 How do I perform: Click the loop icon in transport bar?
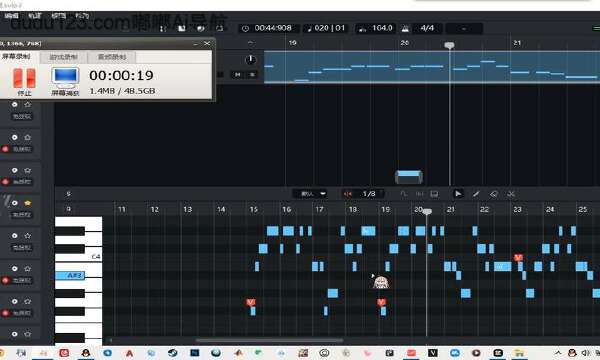220,28
